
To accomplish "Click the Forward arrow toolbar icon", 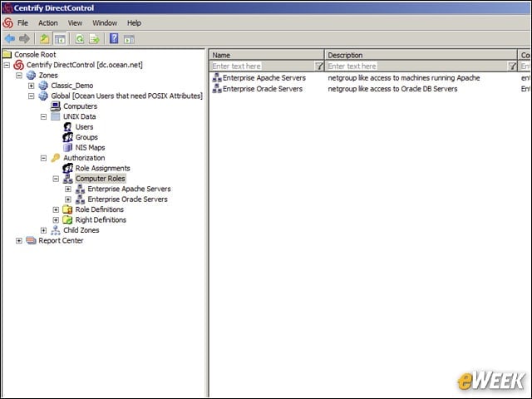I will (24, 39).
